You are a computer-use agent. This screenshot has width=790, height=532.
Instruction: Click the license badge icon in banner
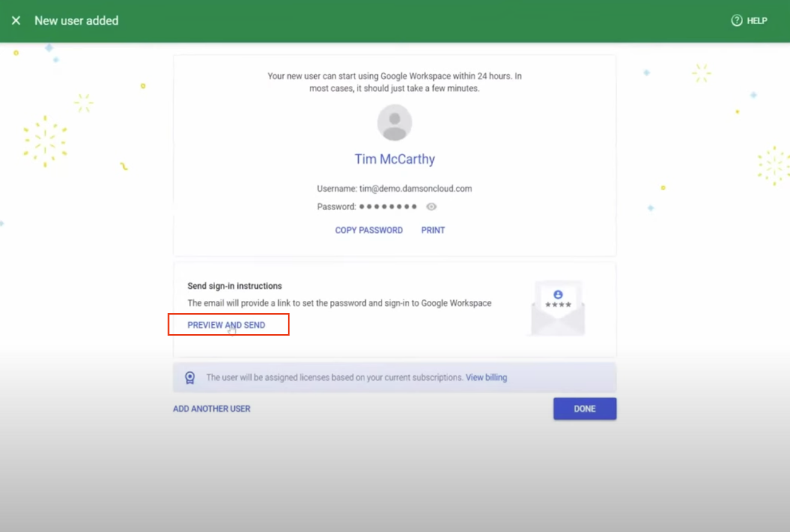(190, 377)
